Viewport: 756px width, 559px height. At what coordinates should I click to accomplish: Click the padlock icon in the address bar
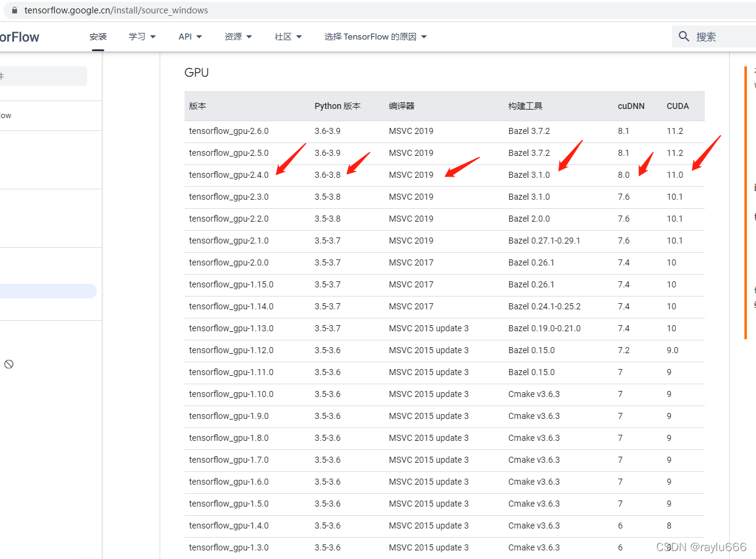pos(15,10)
